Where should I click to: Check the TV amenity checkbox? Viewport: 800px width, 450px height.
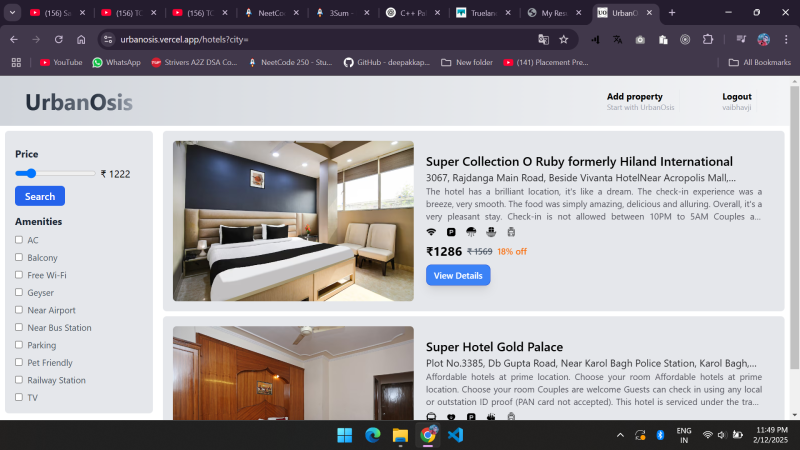19,397
